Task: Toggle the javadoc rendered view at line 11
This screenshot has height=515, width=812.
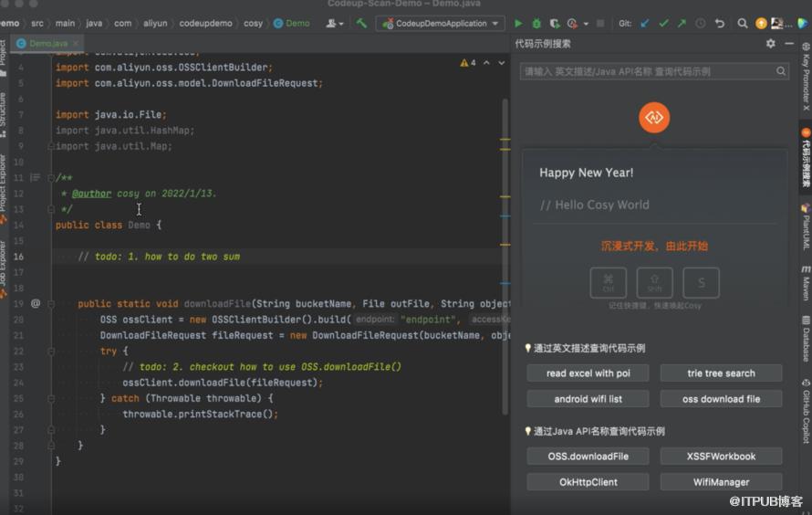Action: tap(36, 177)
